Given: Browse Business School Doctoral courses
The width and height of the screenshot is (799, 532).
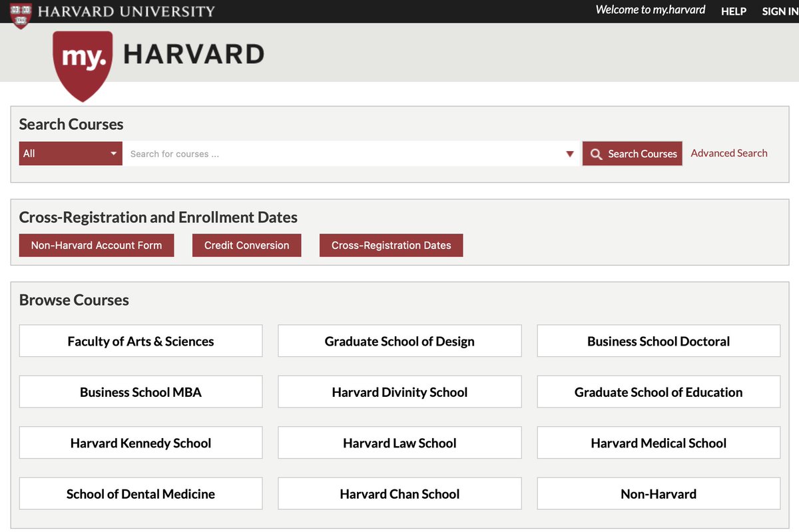Looking at the screenshot, I should point(659,341).
